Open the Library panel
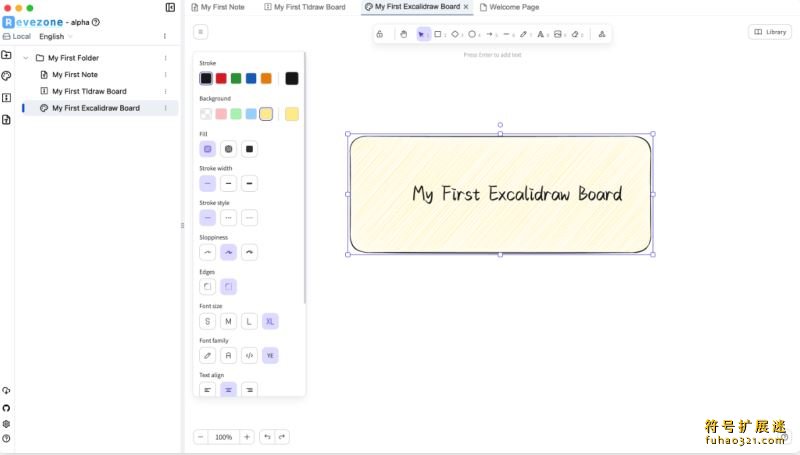800x455 pixels. click(770, 32)
